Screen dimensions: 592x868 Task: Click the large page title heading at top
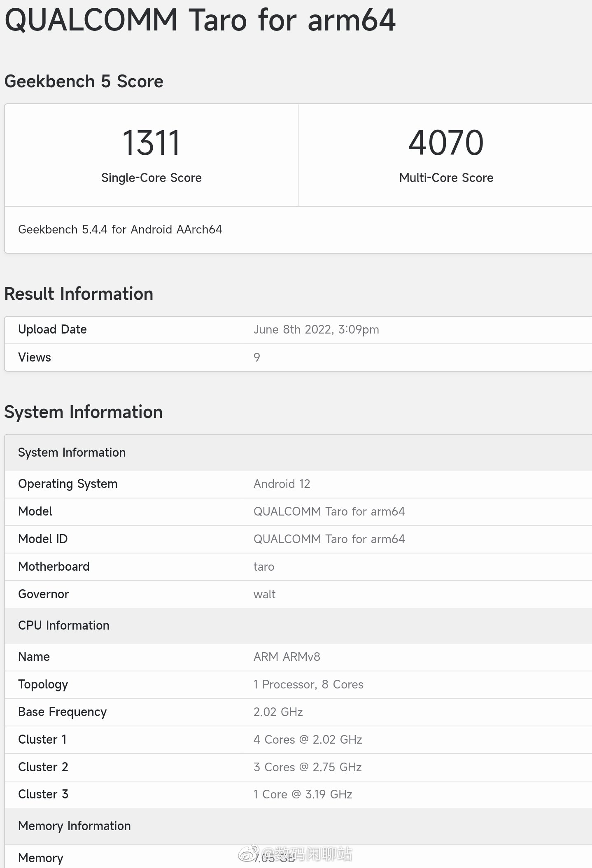200,21
